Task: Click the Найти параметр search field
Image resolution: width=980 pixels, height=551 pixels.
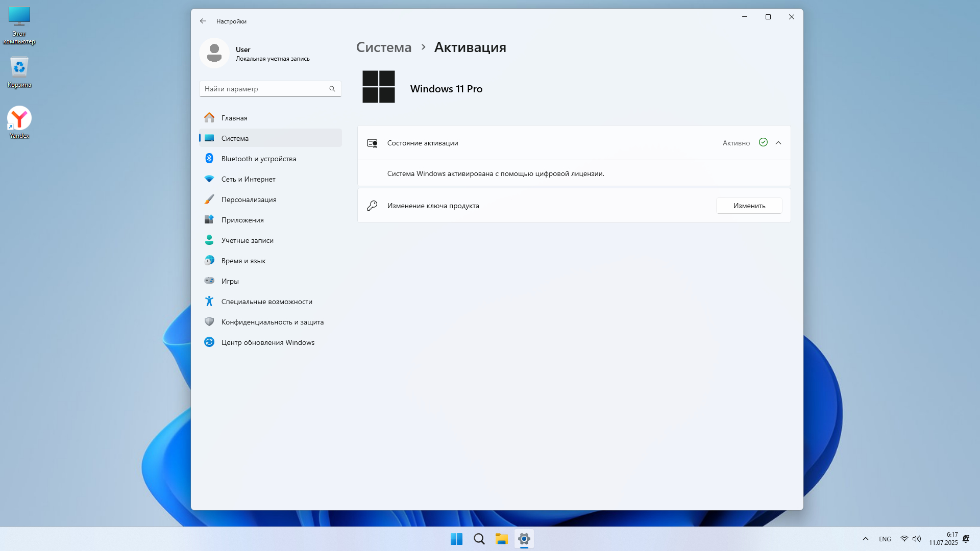Action: point(264,89)
